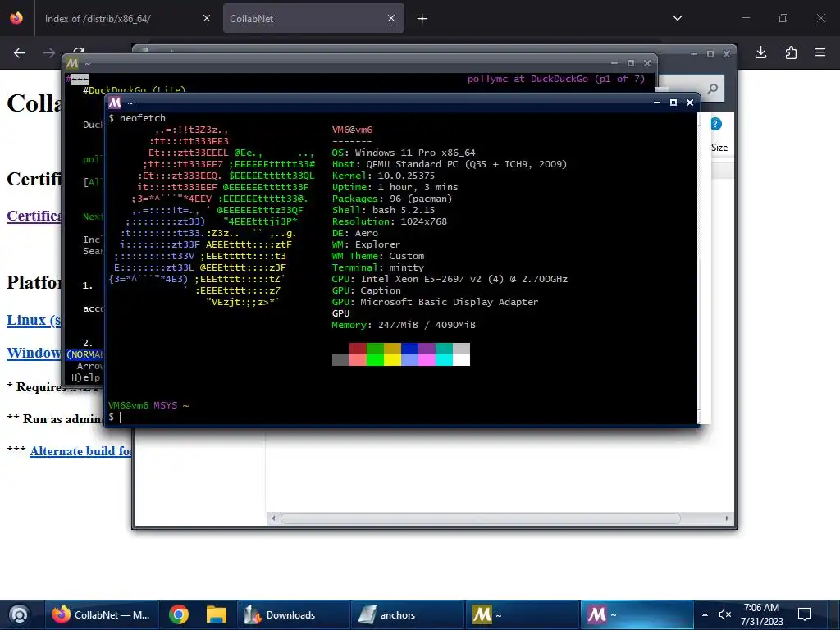
Task: Maximize the front neofetch terminal window
Action: (673, 103)
